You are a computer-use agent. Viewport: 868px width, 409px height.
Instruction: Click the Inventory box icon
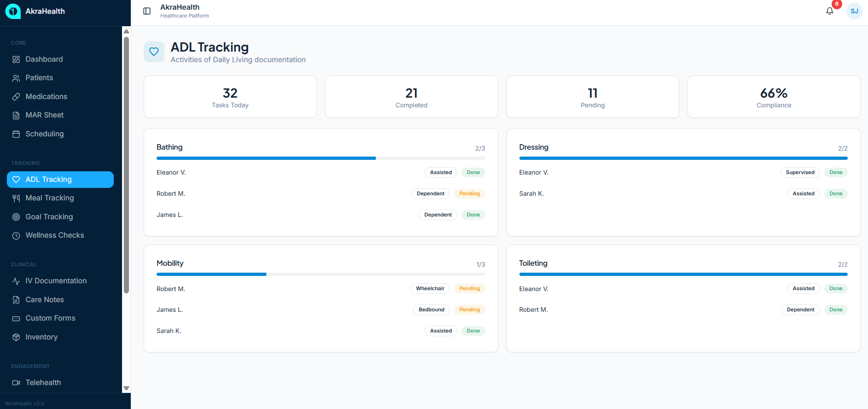(x=16, y=337)
